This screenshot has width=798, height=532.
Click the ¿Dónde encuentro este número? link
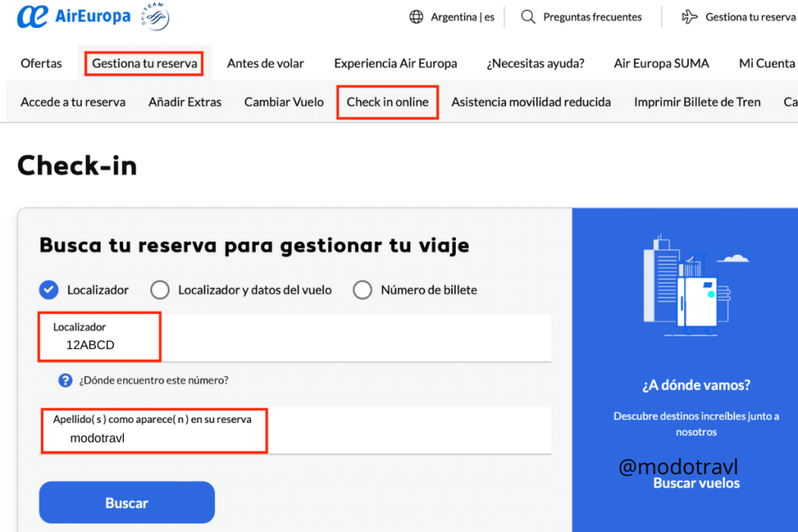point(154,380)
